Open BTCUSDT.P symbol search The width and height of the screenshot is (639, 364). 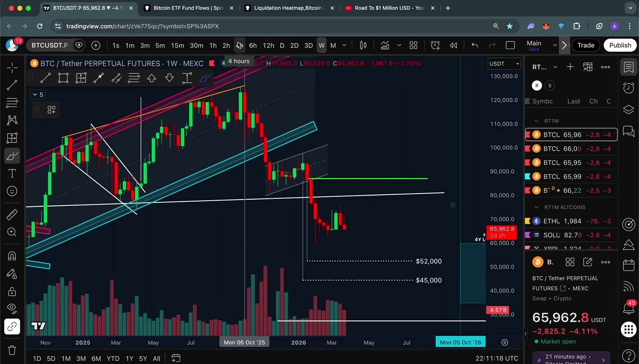point(50,45)
